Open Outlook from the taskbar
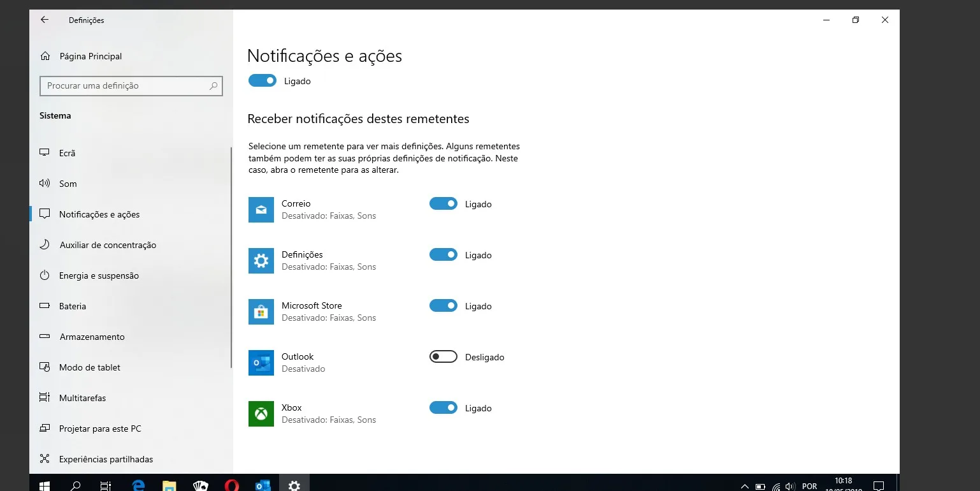This screenshot has width=980, height=491. (x=263, y=486)
